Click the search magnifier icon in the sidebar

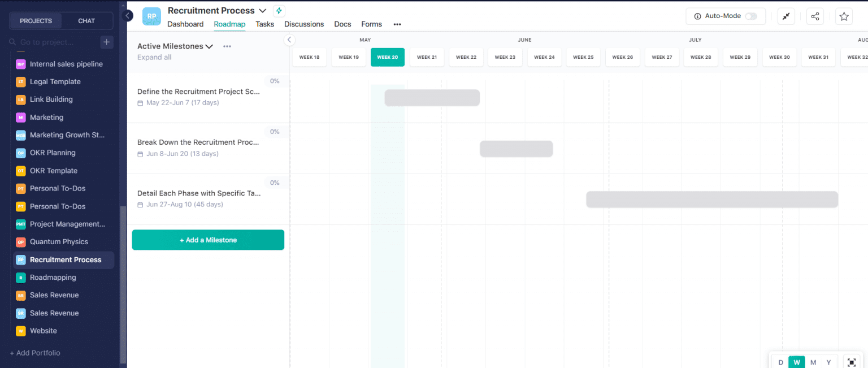(12, 42)
